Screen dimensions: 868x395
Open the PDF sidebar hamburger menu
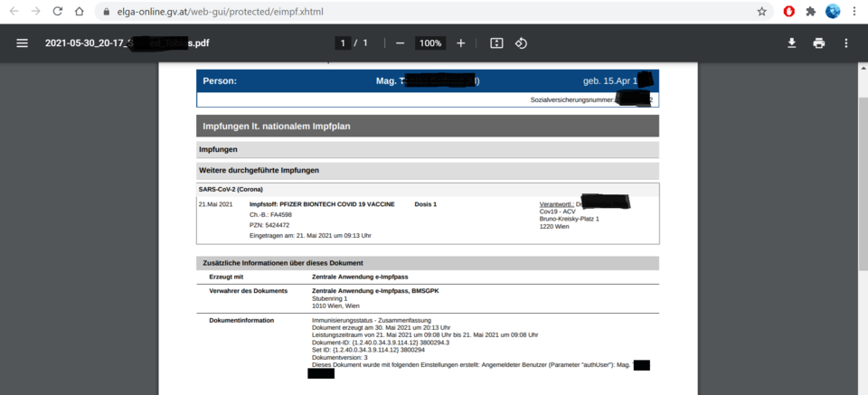(x=22, y=43)
